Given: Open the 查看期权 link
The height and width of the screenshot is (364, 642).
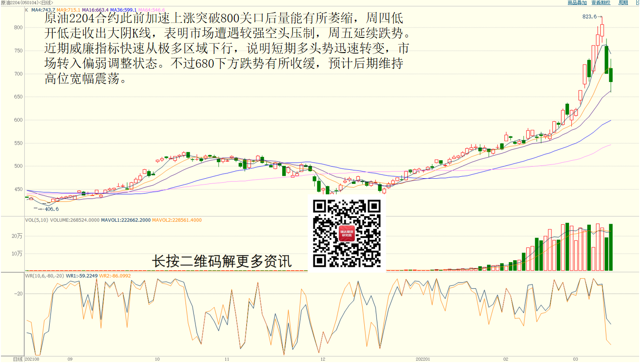Looking at the screenshot, I should [601, 3].
